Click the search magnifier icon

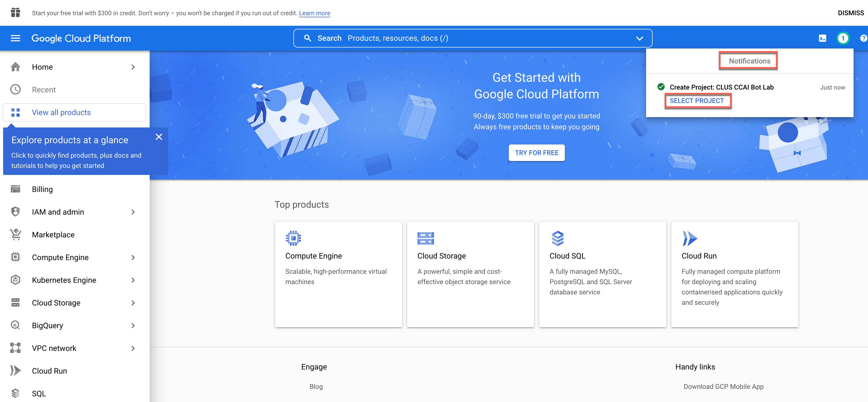(307, 38)
